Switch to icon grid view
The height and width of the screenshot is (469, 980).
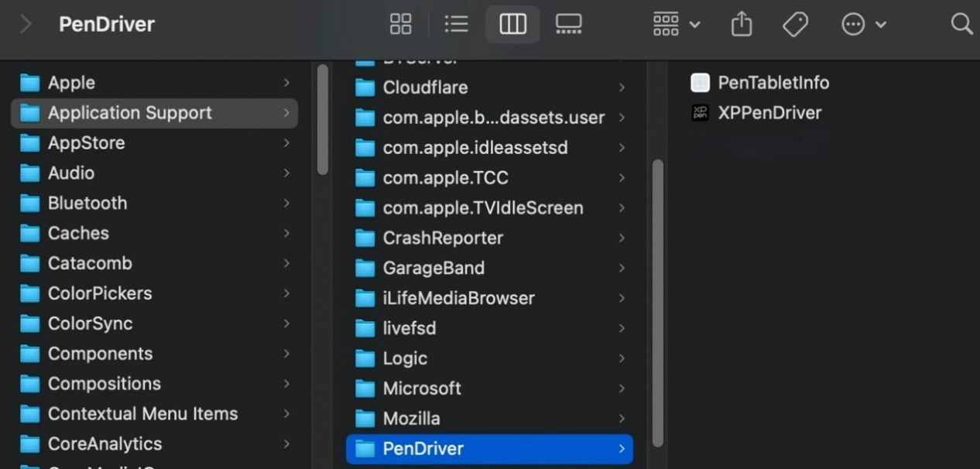pos(400,25)
